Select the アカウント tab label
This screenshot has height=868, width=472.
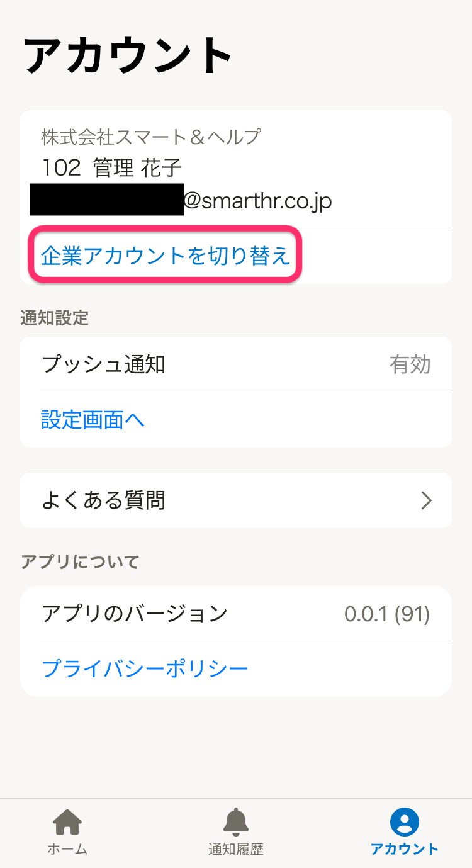point(404,849)
